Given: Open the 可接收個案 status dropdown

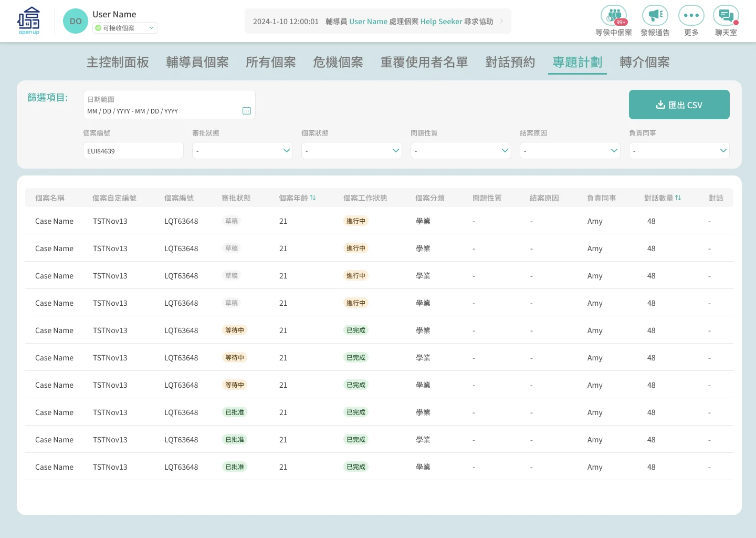Looking at the screenshot, I should coord(125,28).
